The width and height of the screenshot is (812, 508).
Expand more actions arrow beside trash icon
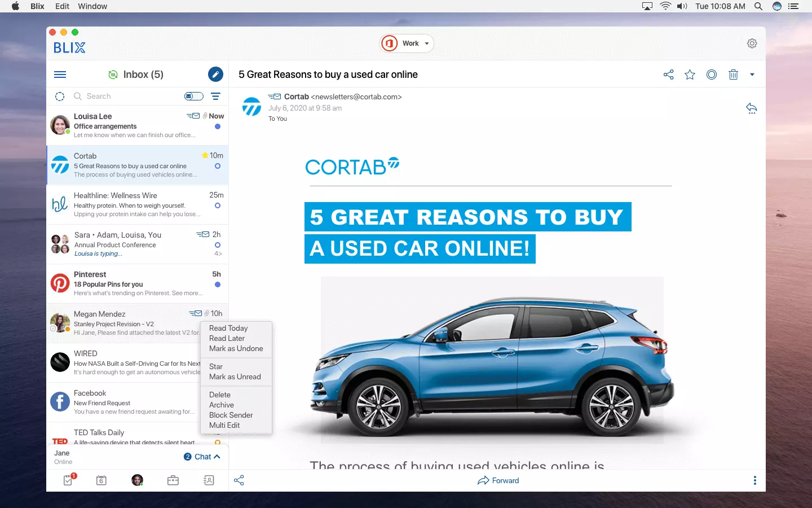coord(752,75)
